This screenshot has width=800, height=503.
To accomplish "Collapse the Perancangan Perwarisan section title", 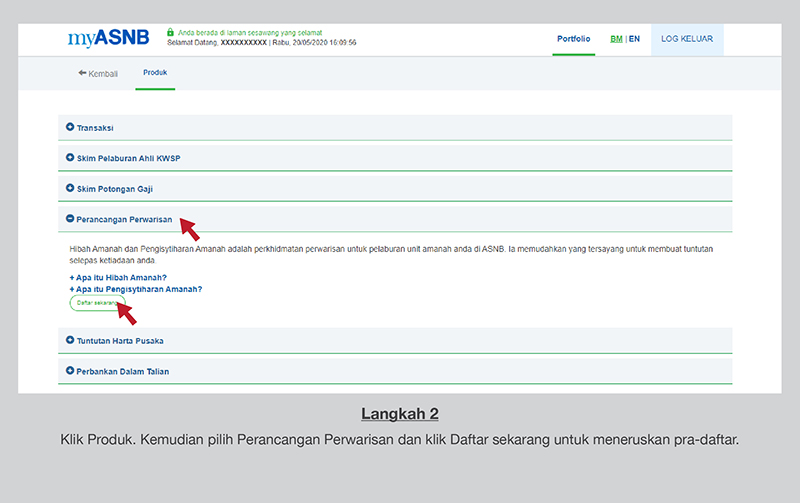I will [x=124, y=218].
